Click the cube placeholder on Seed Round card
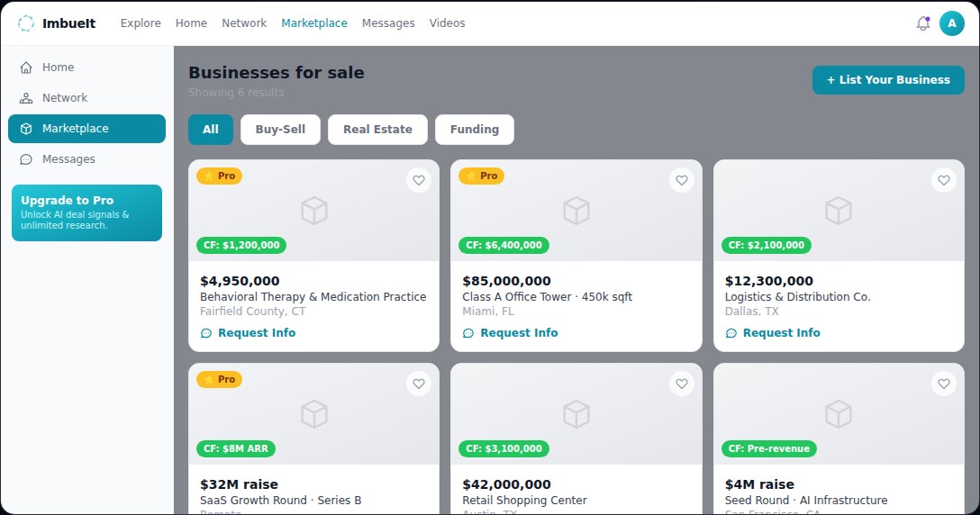 (x=839, y=414)
